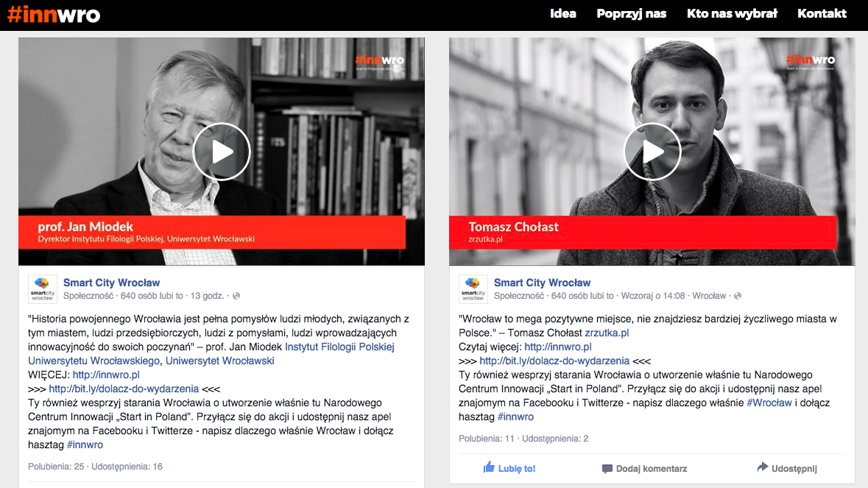Click Tomasz Chołast name banner
Screen dimensions: 868x488
coord(643,233)
